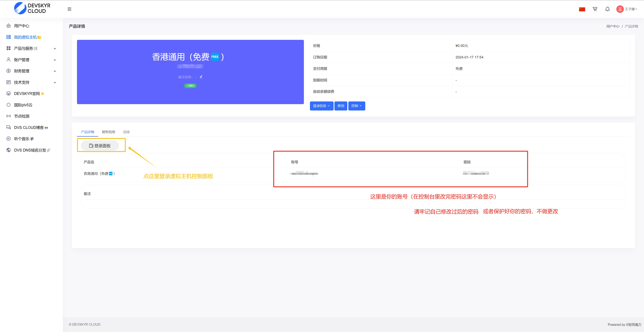Screen dimensions: 644x332
Task: Open 用户中心 from the sidebar
Action: 21,26
